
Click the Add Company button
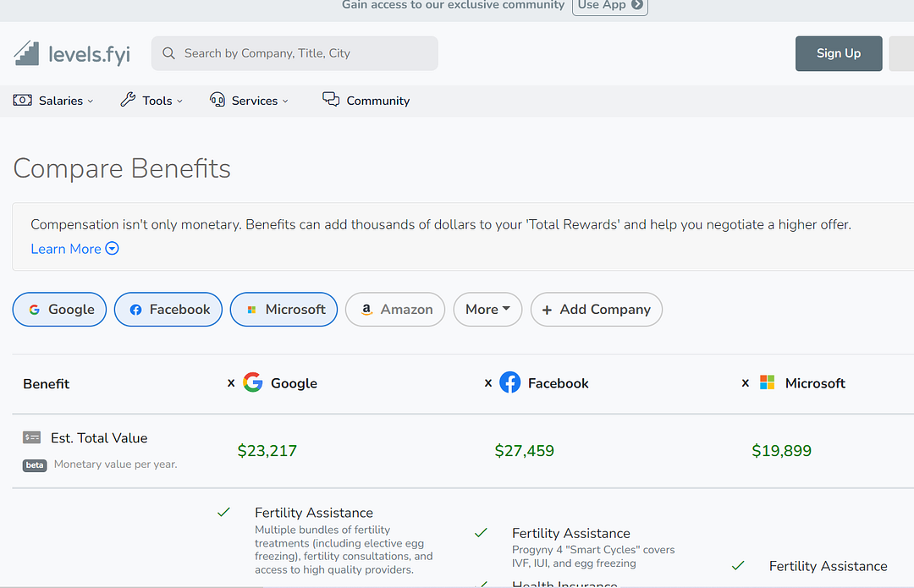[597, 310]
